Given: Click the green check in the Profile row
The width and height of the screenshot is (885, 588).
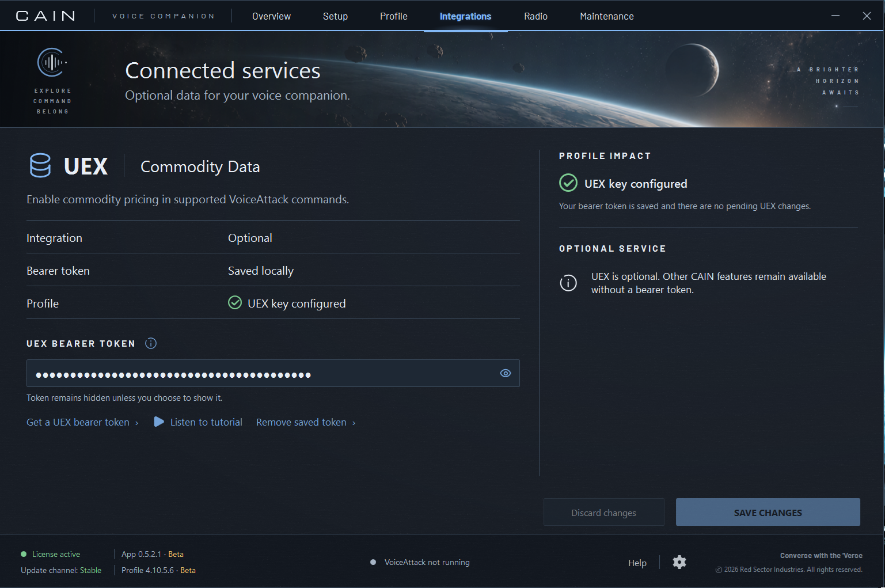Looking at the screenshot, I should (x=235, y=303).
